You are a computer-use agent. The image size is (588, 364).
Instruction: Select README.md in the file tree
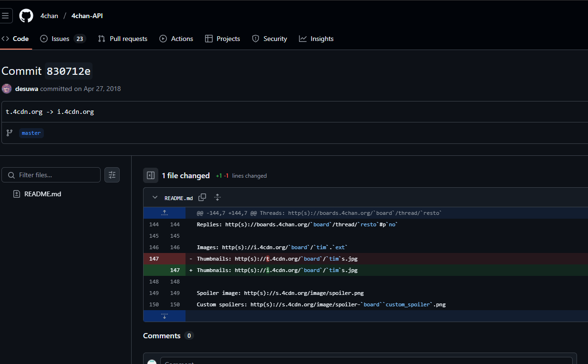(x=42, y=194)
